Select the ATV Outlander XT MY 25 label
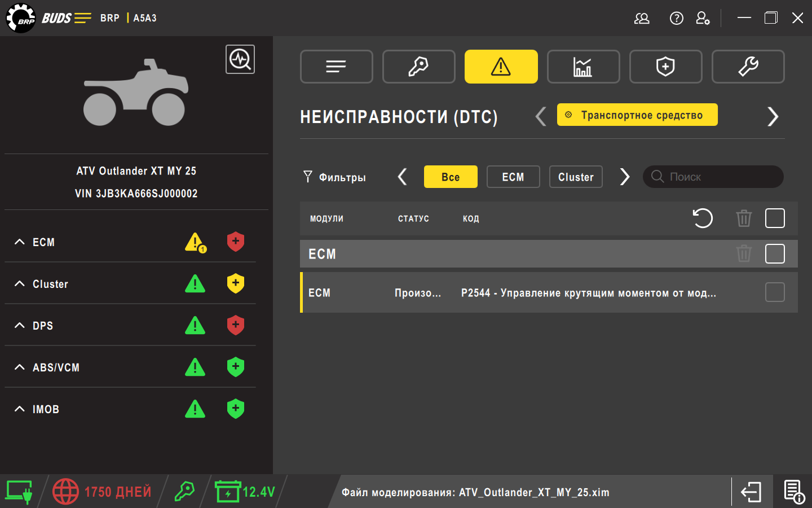The height and width of the screenshot is (508, 812). point(136,171)
